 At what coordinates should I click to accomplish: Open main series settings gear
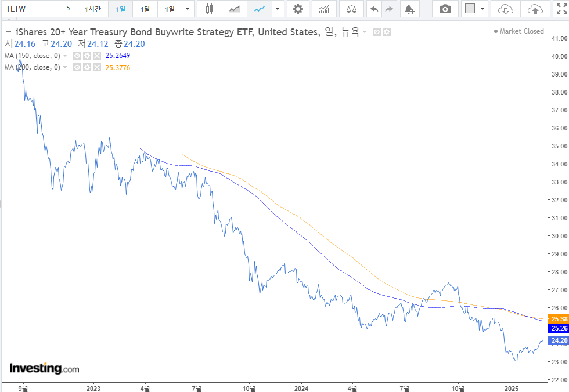[x=387, y=32]
